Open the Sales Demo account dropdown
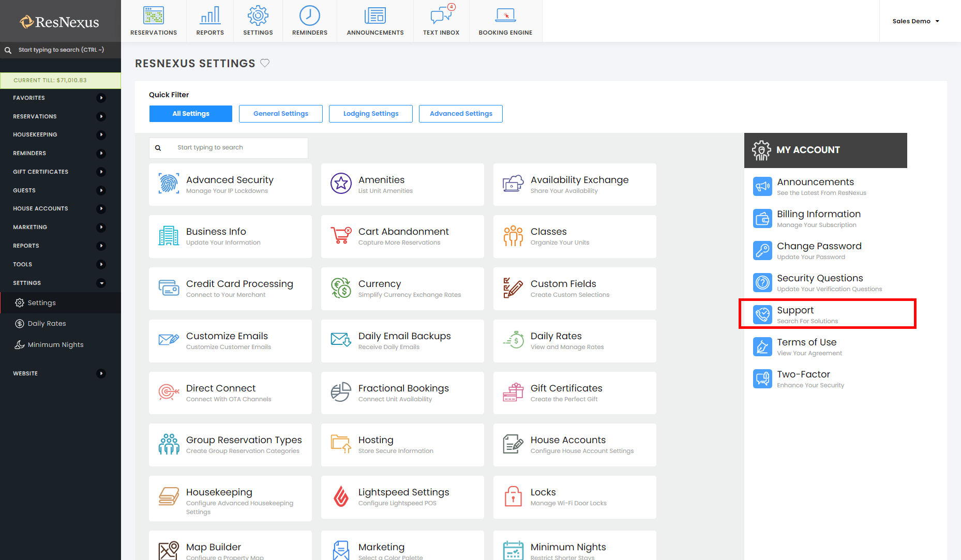 tap(915, 21)
